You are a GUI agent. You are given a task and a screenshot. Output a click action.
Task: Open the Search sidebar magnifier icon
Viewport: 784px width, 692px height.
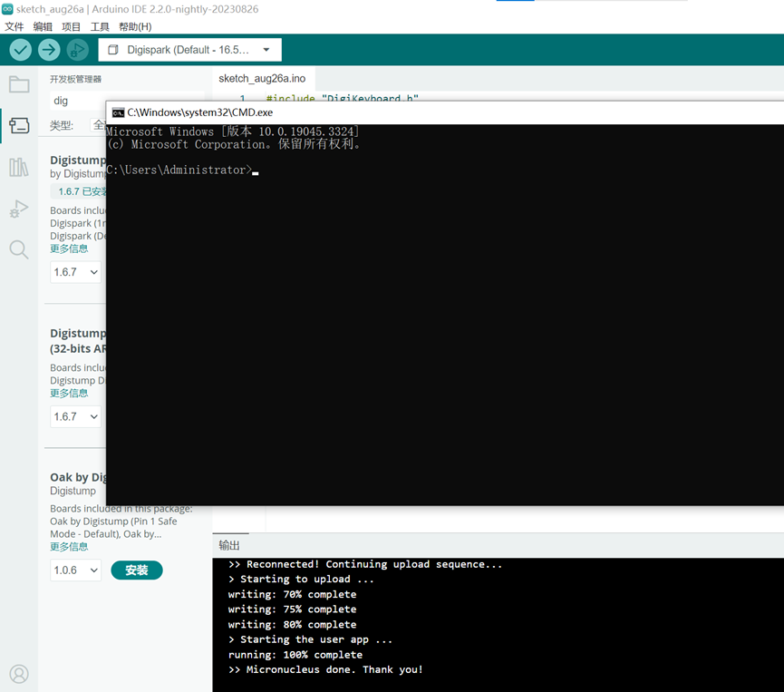point(19,249)
